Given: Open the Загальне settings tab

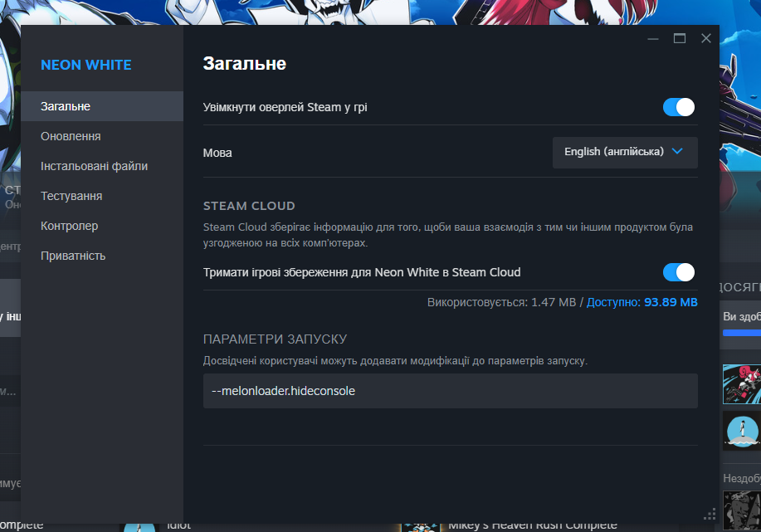Looking at the screenshot, I should pyautogui.click(x=66, y=106).
